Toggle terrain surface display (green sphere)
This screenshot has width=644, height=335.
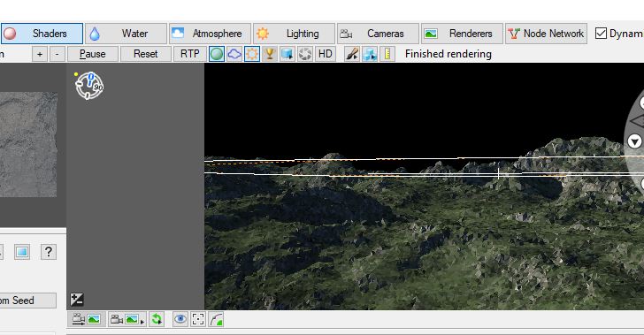click(217, 54)
